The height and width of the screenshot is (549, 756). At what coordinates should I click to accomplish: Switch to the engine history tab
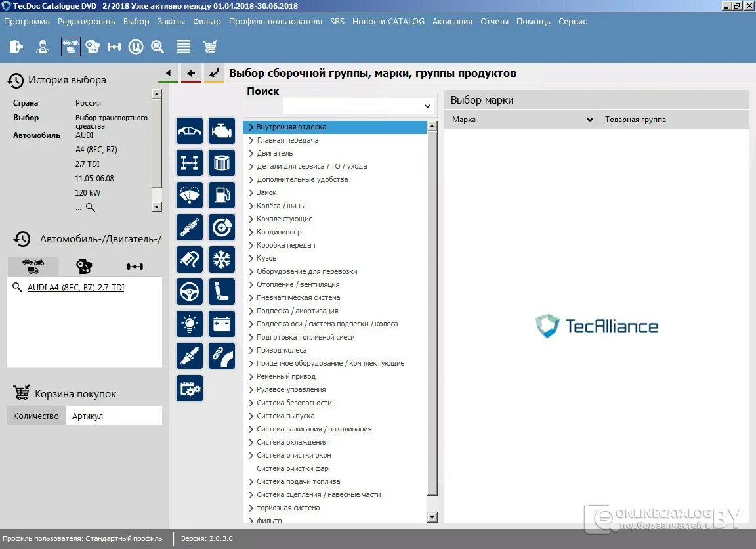84,267
